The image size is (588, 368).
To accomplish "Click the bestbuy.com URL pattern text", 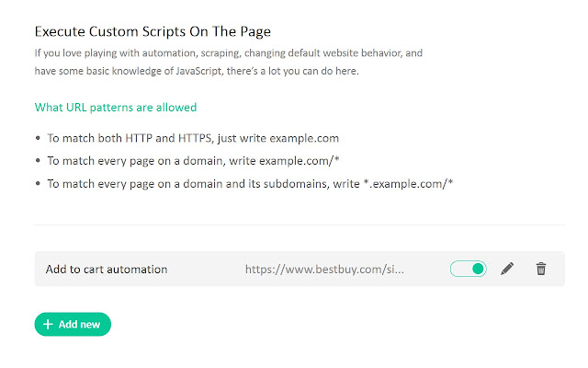I will (324, 270).
